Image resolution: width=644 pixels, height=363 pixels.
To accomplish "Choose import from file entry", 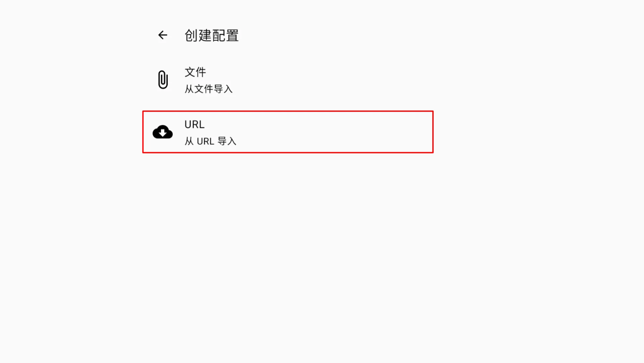I will (288, 80).
